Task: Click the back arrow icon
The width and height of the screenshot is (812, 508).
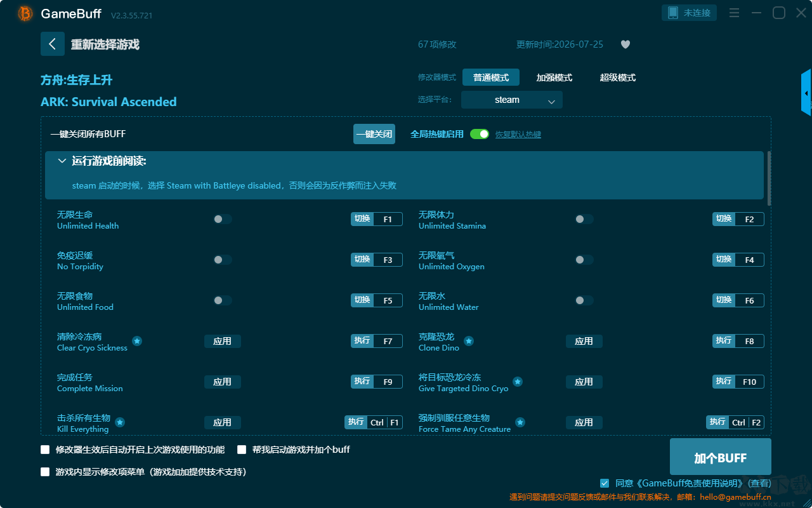Action: click(53, 44)
